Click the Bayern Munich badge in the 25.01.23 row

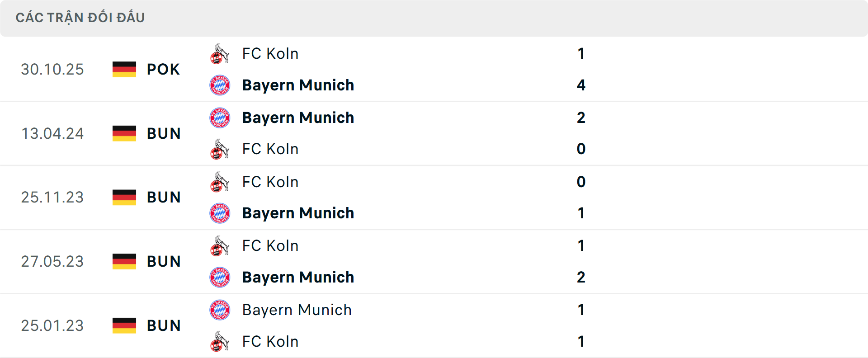[220, 310]
